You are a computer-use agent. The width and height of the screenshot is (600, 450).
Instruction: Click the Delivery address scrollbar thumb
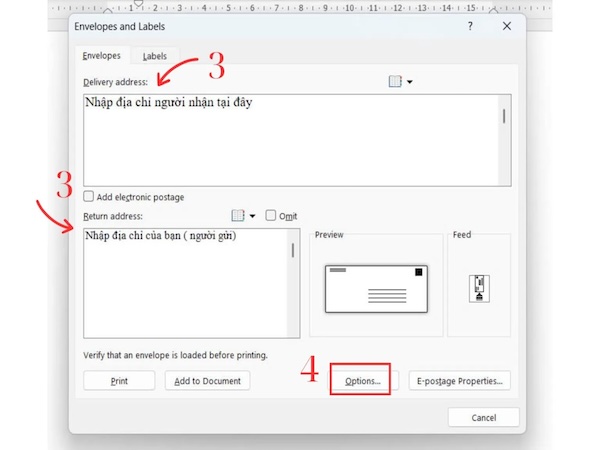504,116
